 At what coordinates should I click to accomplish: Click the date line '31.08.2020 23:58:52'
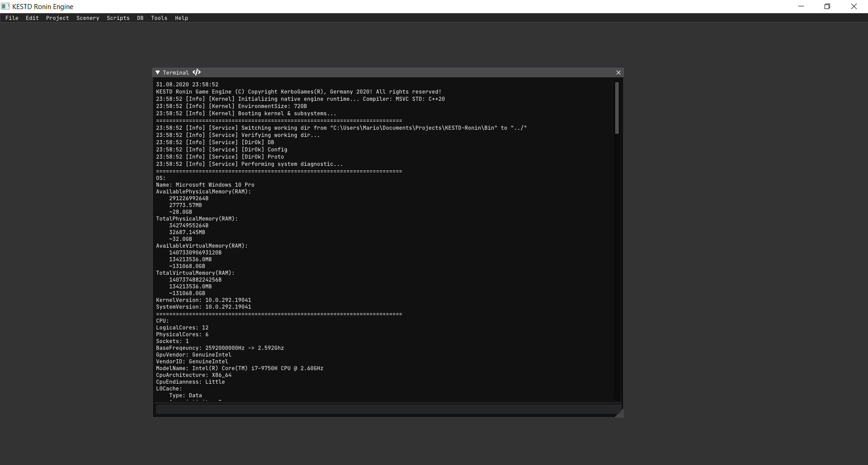(x=187, y=85)
